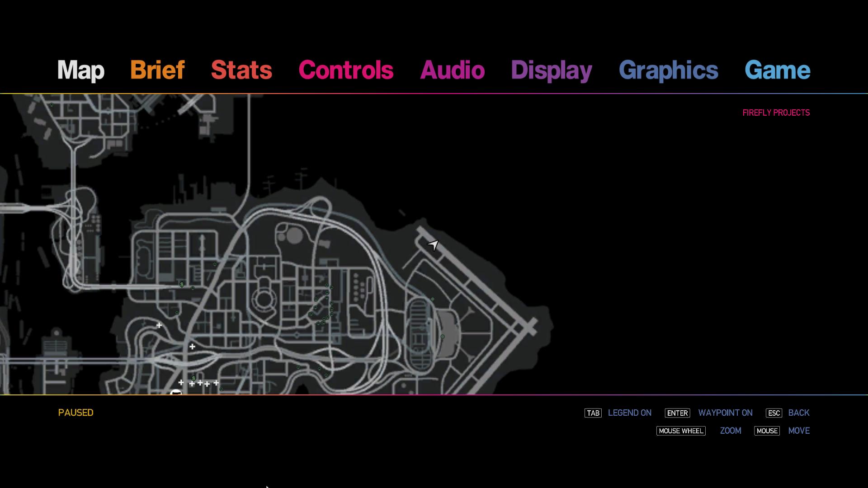This screenshot has height=488, width=868.
Task: Click the MOUSE WHEEL key hint
Action: pos(681,431)
